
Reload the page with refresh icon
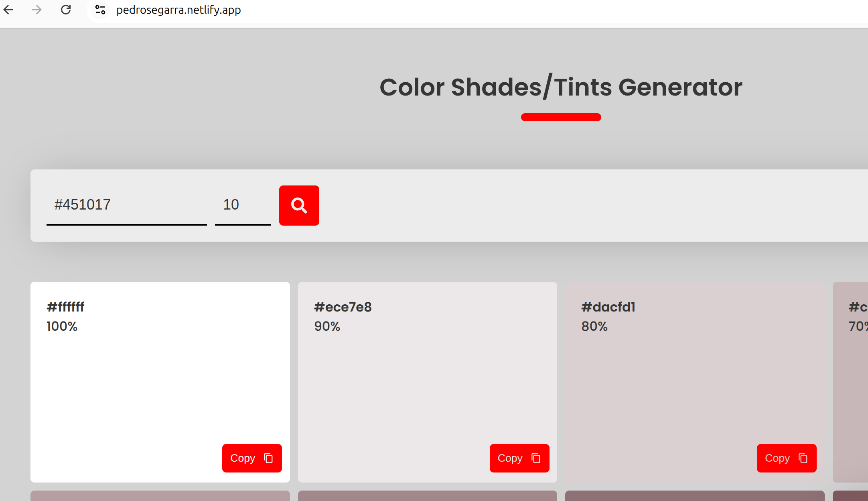click(66, 10)
